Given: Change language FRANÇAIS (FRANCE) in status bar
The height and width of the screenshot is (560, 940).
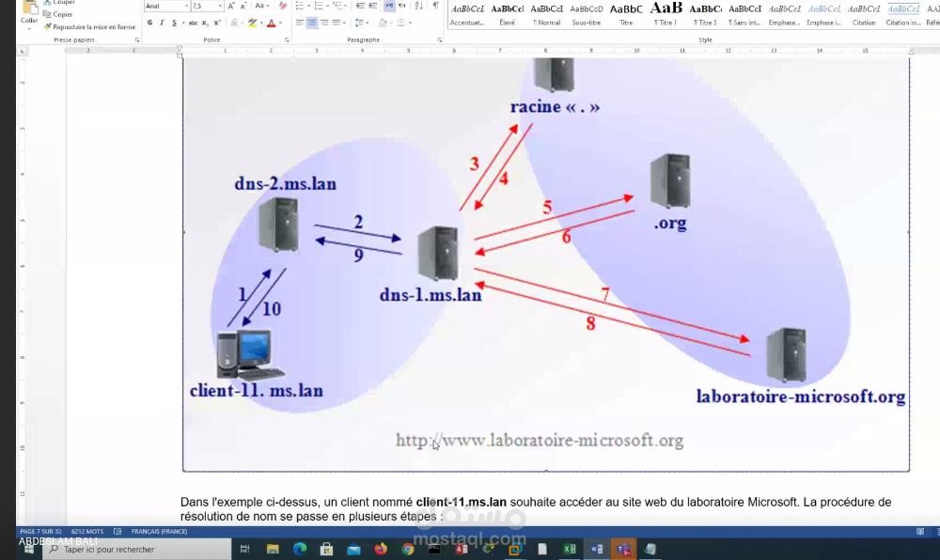Looking at the screenshot, I should [159, 531].
